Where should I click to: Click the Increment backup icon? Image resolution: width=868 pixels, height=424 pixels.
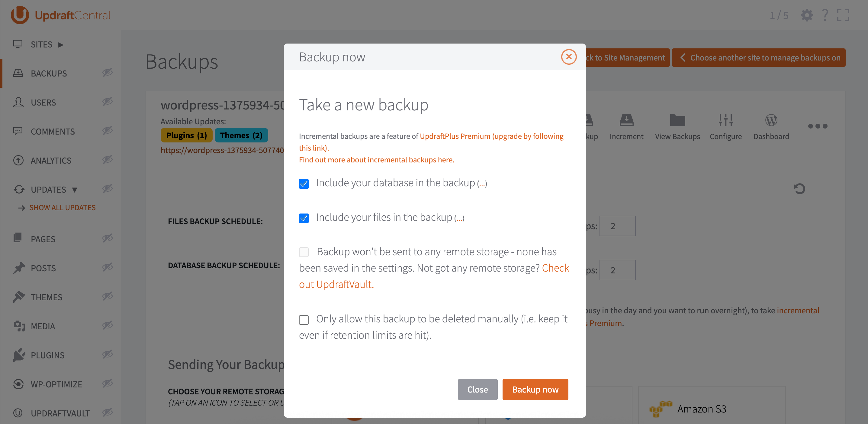click(626, 120)
